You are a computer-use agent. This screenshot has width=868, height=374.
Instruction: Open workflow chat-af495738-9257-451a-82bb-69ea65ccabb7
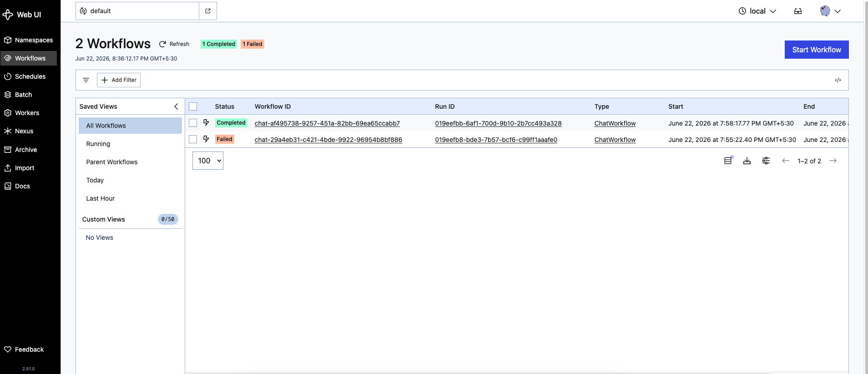tap(327, 123)
